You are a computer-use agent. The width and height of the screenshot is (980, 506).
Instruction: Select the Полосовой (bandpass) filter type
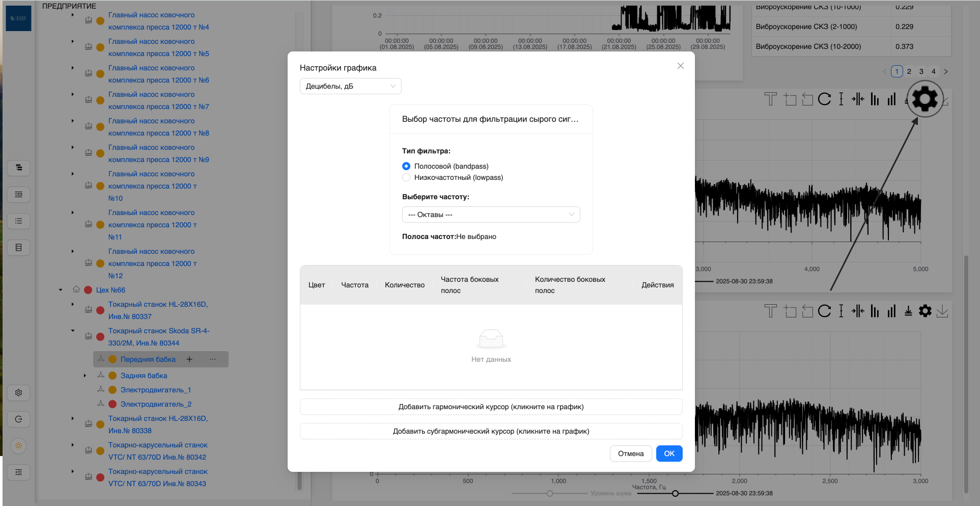[x=406, y=166]
